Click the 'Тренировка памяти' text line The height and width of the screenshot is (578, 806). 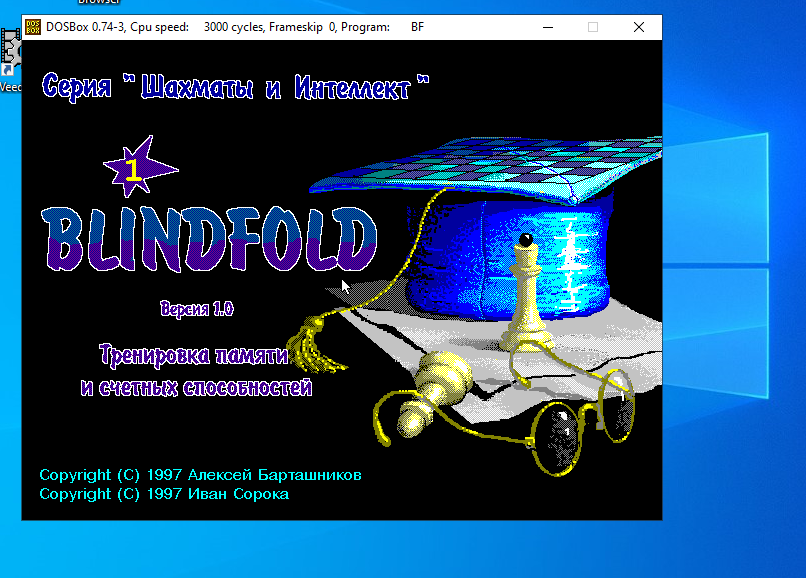point(195,354)
